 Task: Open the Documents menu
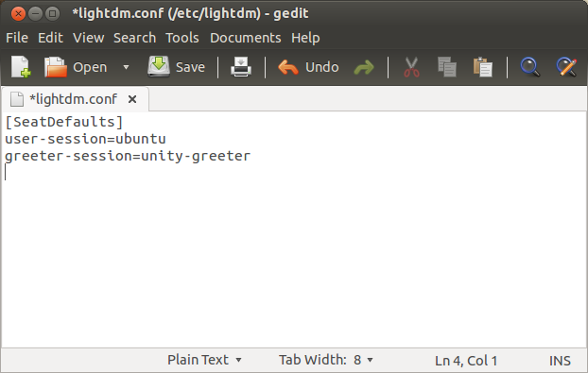point(245,38)
